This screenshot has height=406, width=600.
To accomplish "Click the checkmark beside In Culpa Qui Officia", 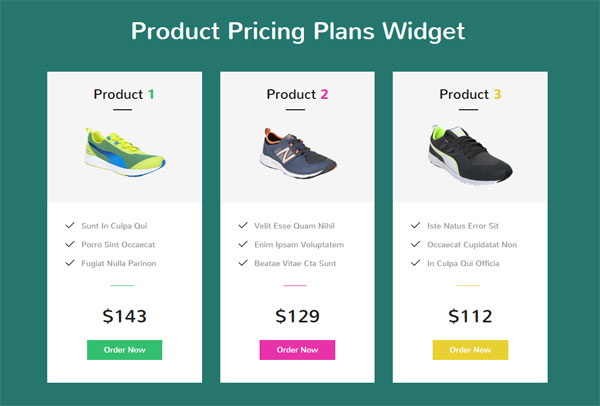I will pyautogui.click(x=415, y=263).
